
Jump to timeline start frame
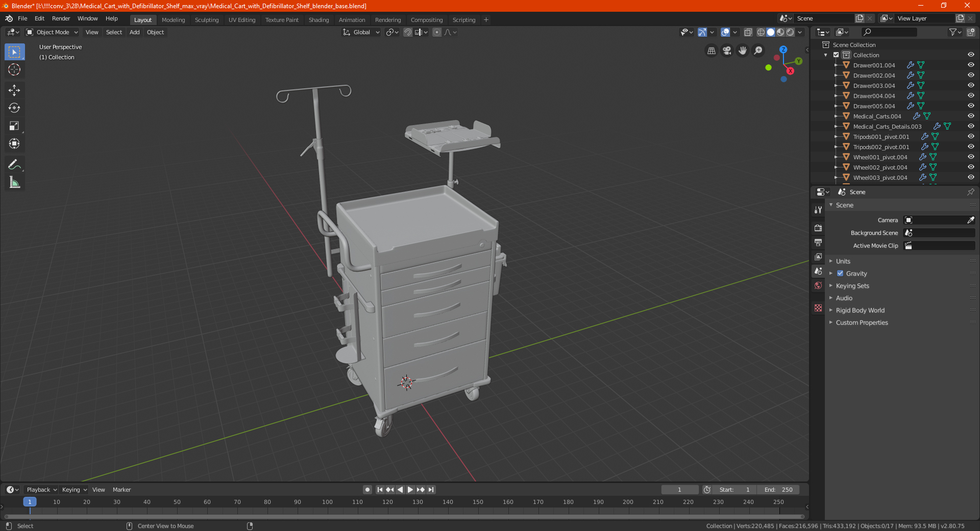[380, 490]
